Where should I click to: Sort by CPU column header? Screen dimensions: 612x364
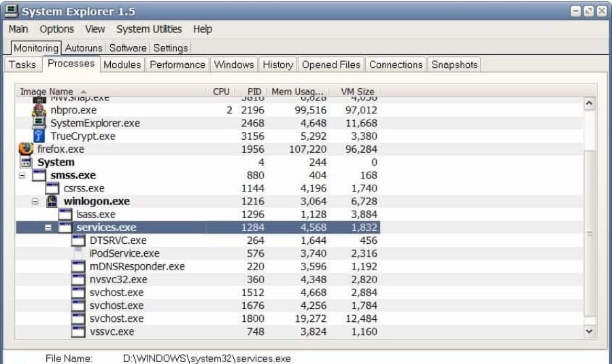[220, 91]
